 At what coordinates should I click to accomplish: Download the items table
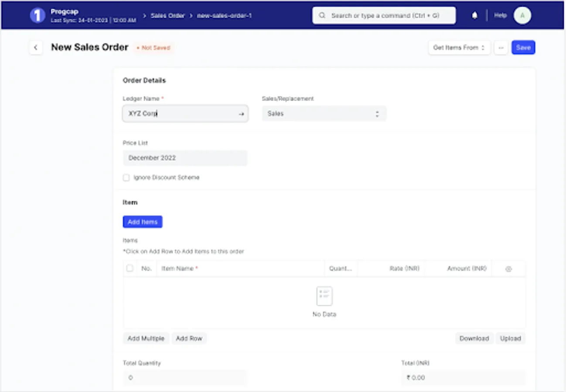tap(474, 338)
